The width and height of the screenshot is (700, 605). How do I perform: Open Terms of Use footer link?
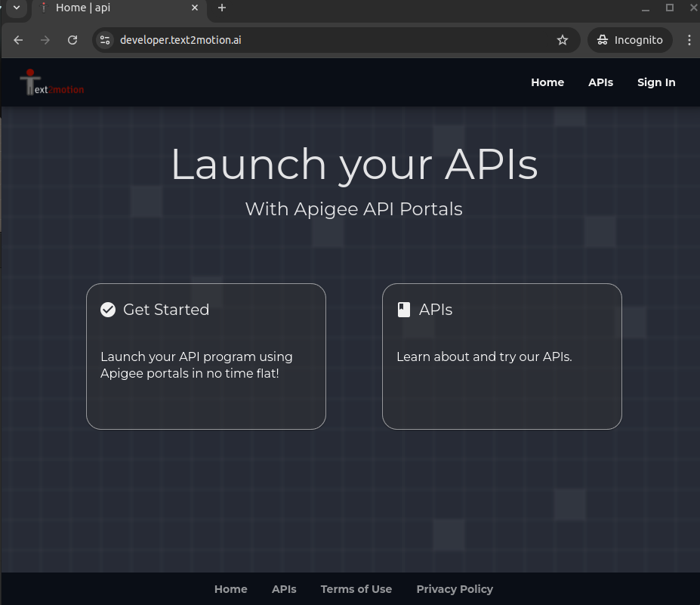[x=356, y=589]
